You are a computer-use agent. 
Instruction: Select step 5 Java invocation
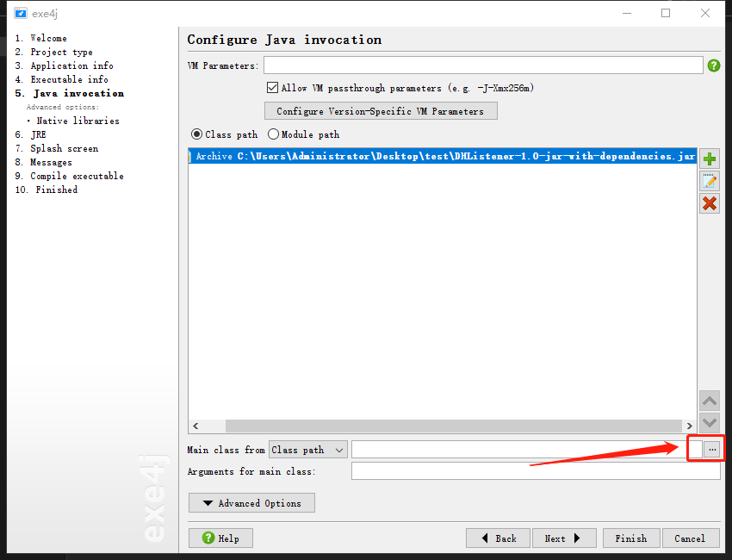tap(70, 93)
